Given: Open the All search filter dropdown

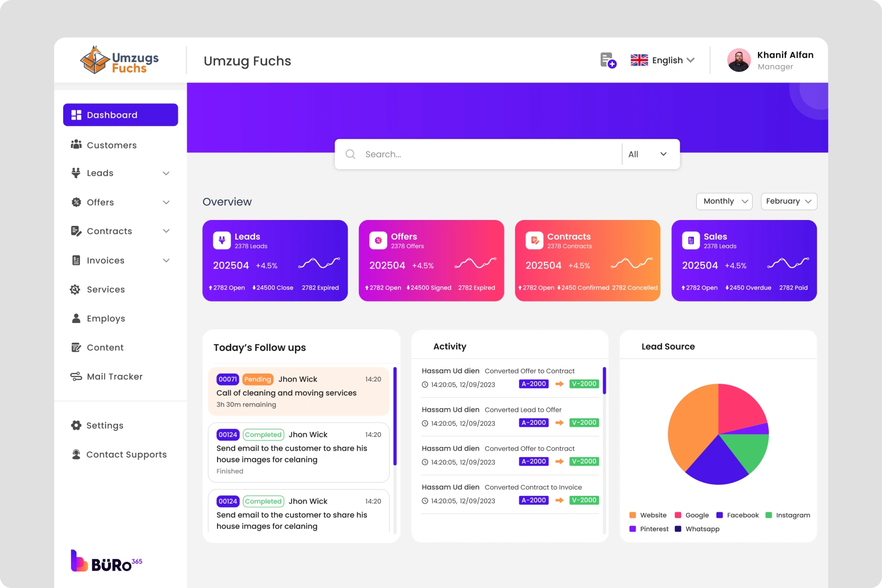Looking at the screenshot, I should pos(648,154).
